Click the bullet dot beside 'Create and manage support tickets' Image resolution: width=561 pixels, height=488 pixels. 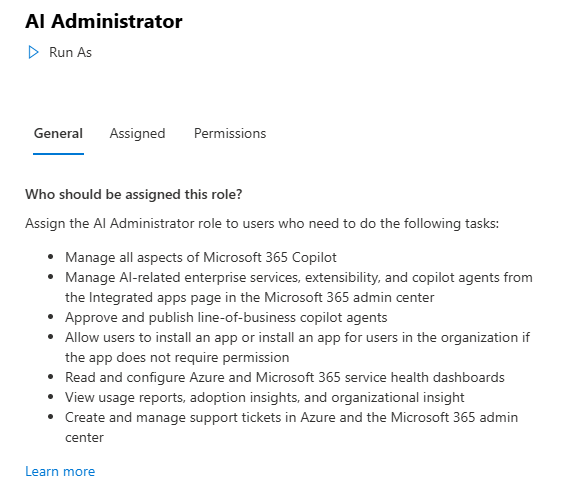tap(50, 417)
